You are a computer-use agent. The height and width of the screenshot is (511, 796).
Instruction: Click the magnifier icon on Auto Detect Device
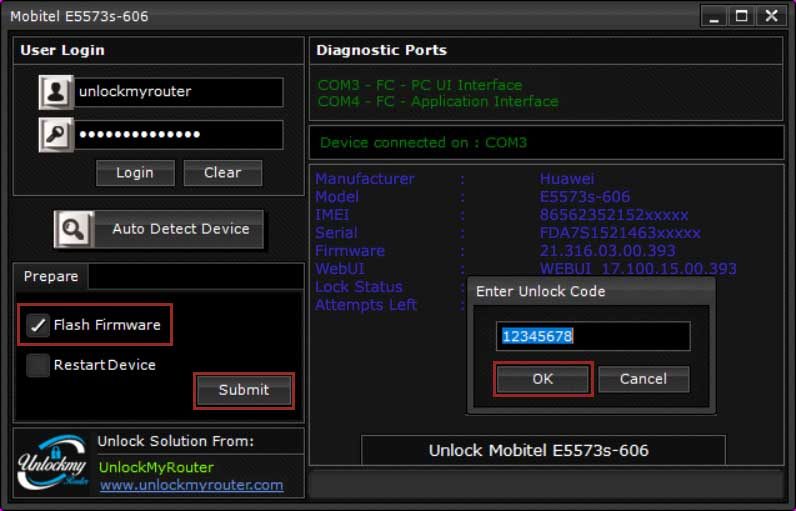(74, 229)
